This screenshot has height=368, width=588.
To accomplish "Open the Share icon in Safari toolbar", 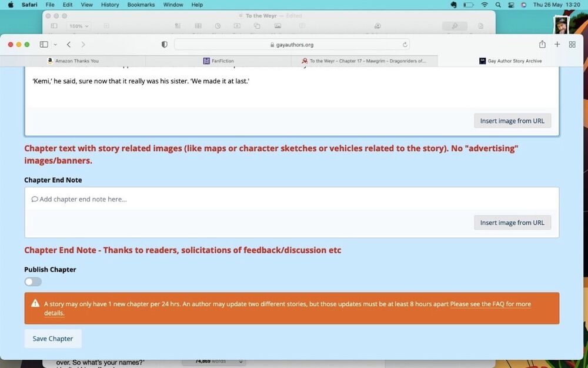I will [542, 44].
